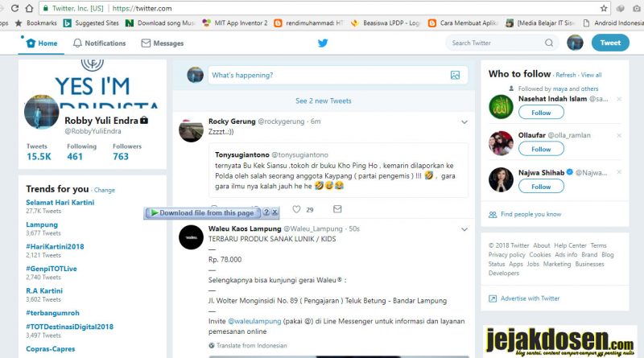Open the profile avatar menu in top bar
The width and height of the screenshot is (644, 358).
[x=575, y=43]
